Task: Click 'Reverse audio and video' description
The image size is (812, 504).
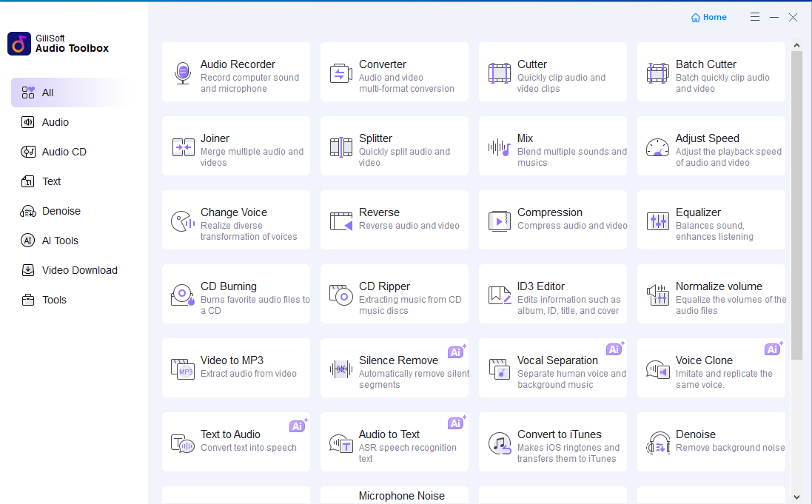Action: point(409,226)
